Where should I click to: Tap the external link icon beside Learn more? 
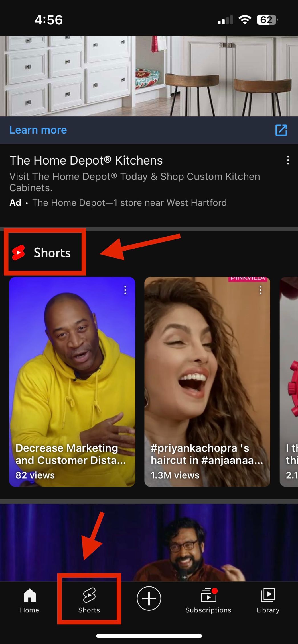point(281,130)
